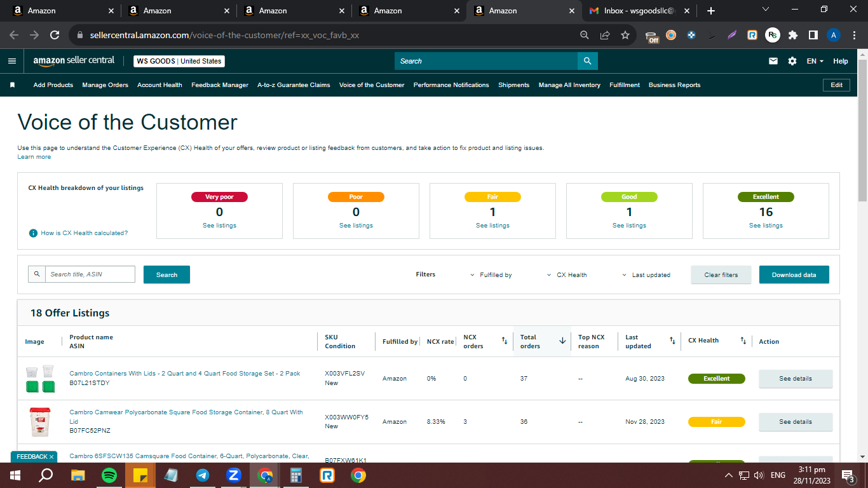Open the Seller Central hamburger menu
This screenshot has width=868, height=488.
click(12, 61)
